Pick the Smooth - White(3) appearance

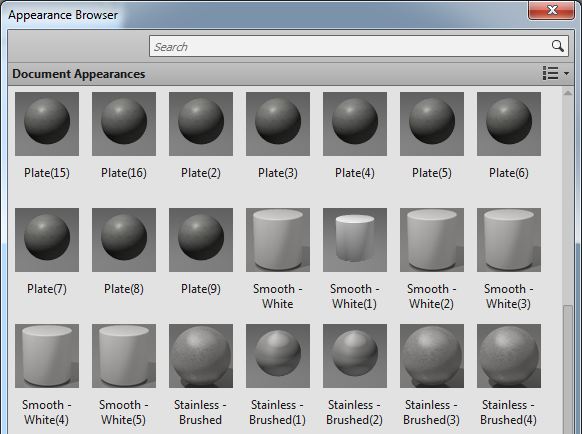click(509, 240)
